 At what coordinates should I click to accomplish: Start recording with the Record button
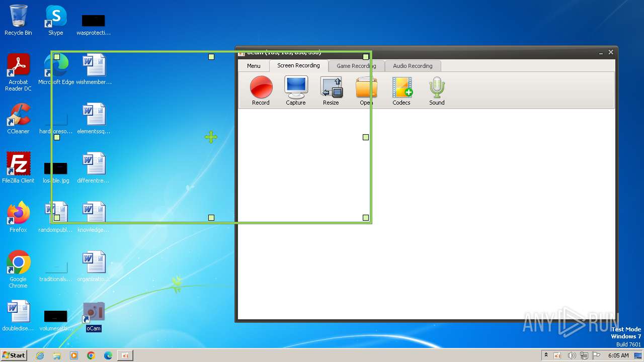click(261, 90)
